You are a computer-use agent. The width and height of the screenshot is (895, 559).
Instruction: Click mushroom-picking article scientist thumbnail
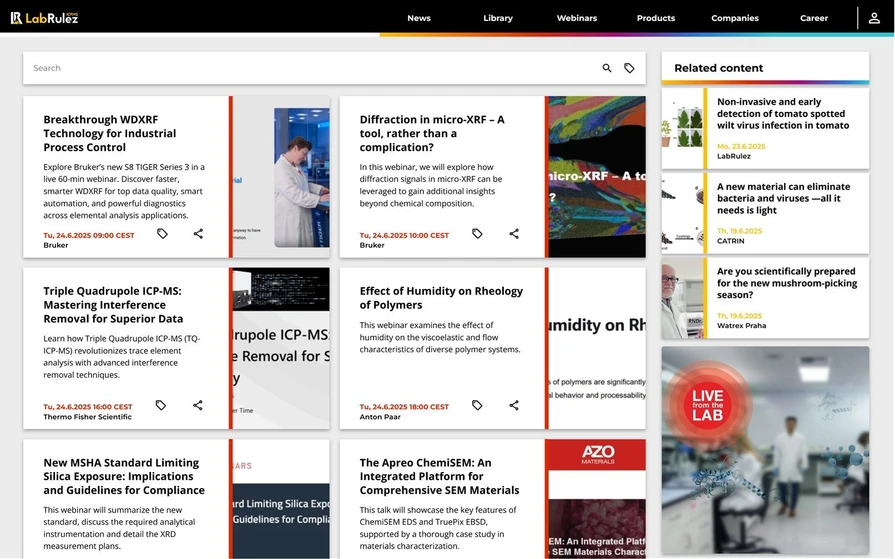(x=682, y=298)
